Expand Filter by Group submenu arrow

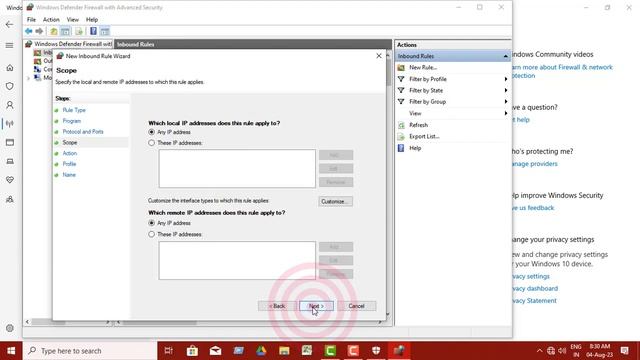point(506,102)
